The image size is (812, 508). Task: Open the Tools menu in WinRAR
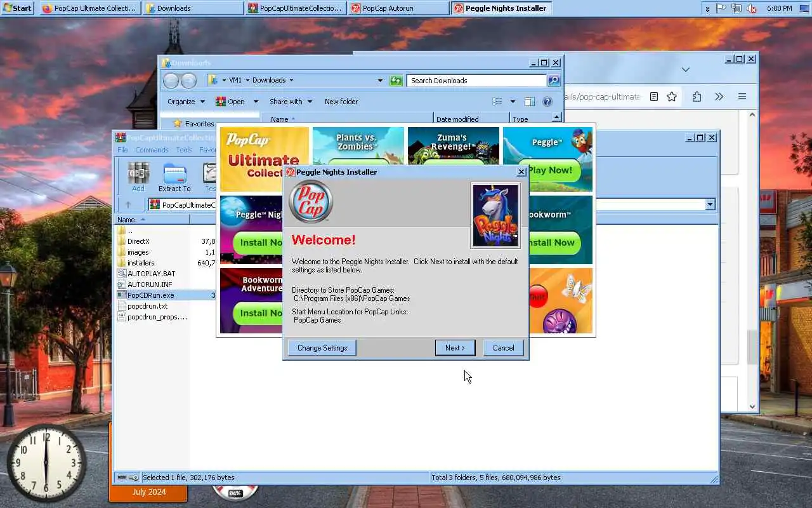184,150
